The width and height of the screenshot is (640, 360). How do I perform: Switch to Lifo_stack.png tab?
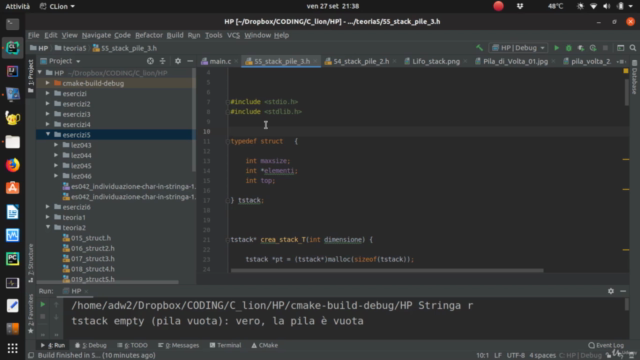click(436, 61)
